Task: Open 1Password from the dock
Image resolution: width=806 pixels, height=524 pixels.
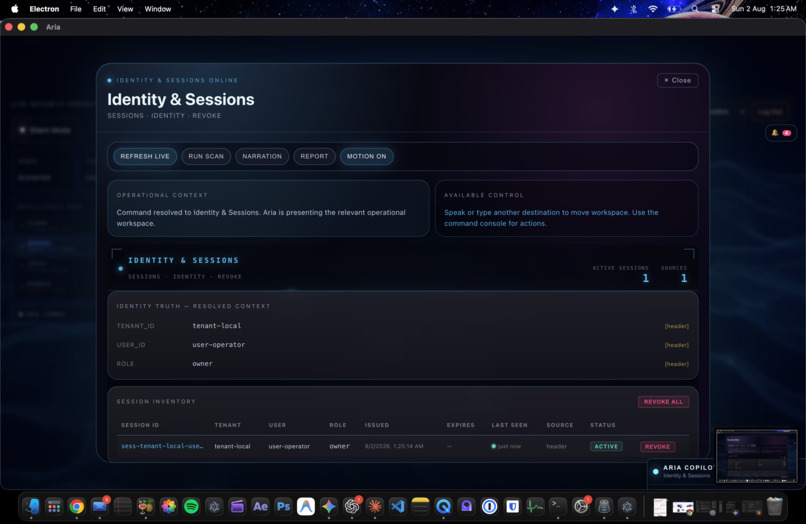Action: point(489,507)
